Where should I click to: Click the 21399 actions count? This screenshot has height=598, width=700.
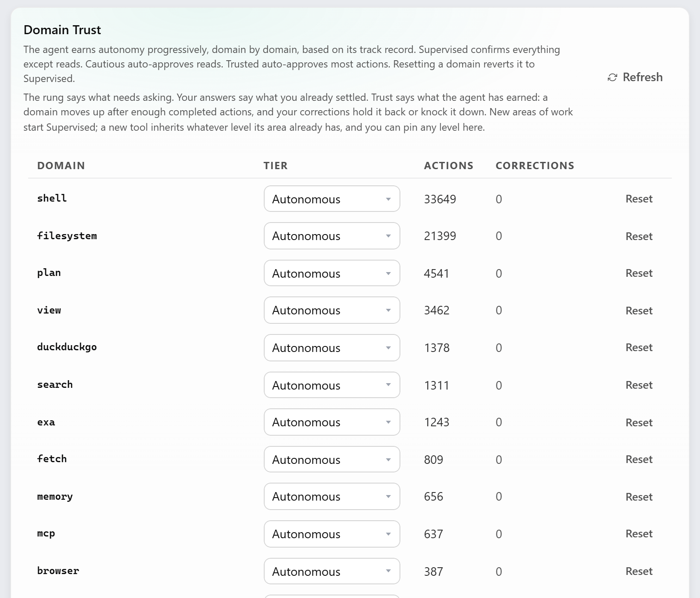pyautogui.click(x=440, y=236)
